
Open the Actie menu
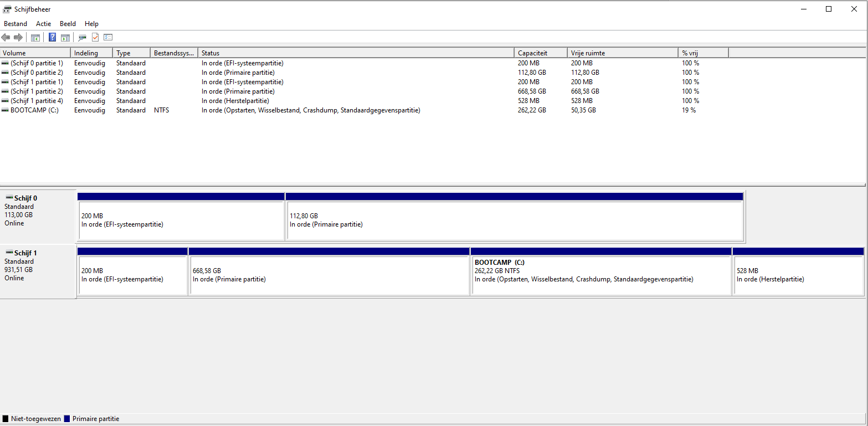(43, 24)
